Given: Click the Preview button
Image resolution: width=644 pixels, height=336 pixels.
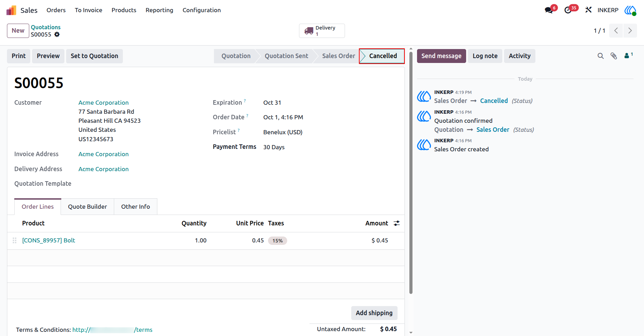Looking at the screenshot, I should 48,56.
